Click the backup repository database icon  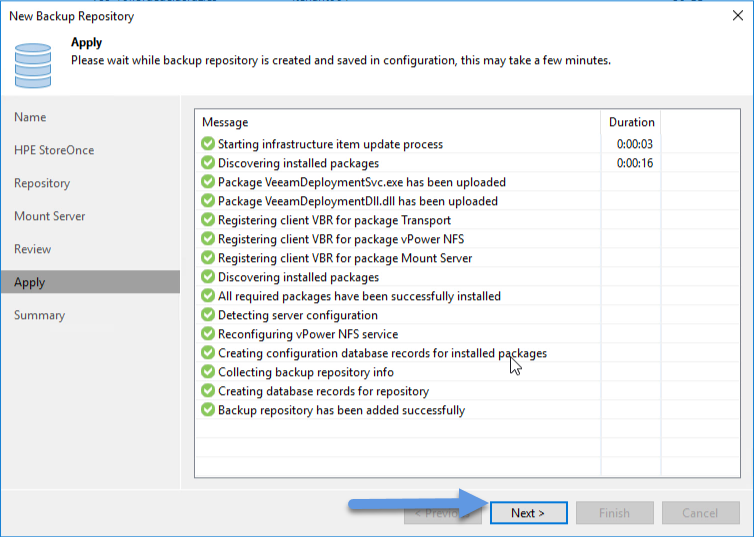click(33, 65)
